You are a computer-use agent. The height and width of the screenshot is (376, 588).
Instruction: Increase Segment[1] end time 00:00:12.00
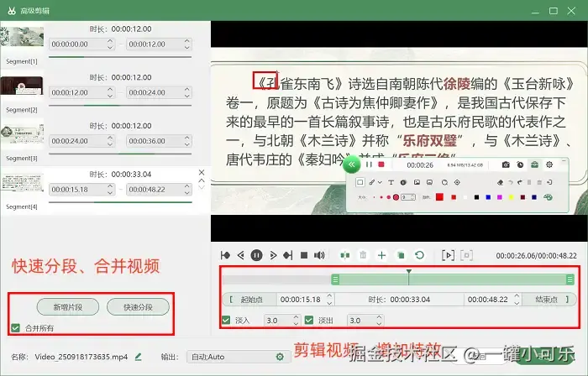186,41
